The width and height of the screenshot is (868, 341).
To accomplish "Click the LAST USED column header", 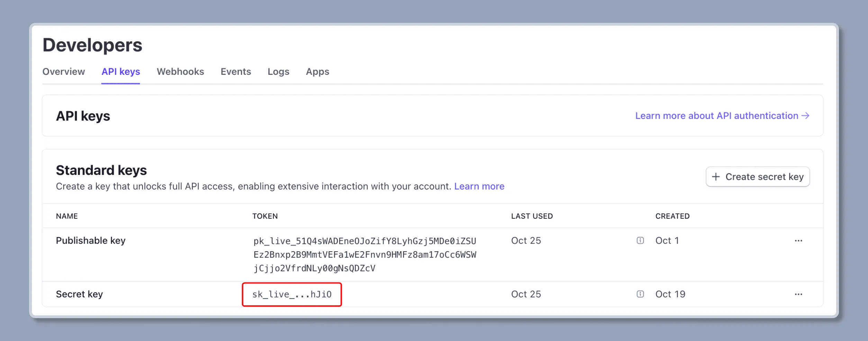I will tap(532, 216).
